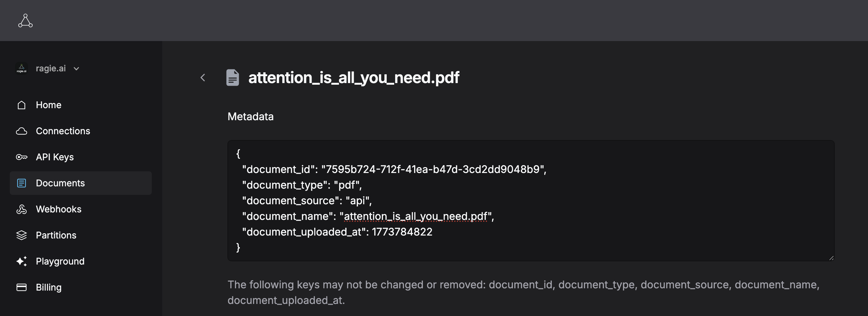Click the API Keys key icon
Image resolution: width=868 pixels, height=316 pixels.
click(22, 157)
